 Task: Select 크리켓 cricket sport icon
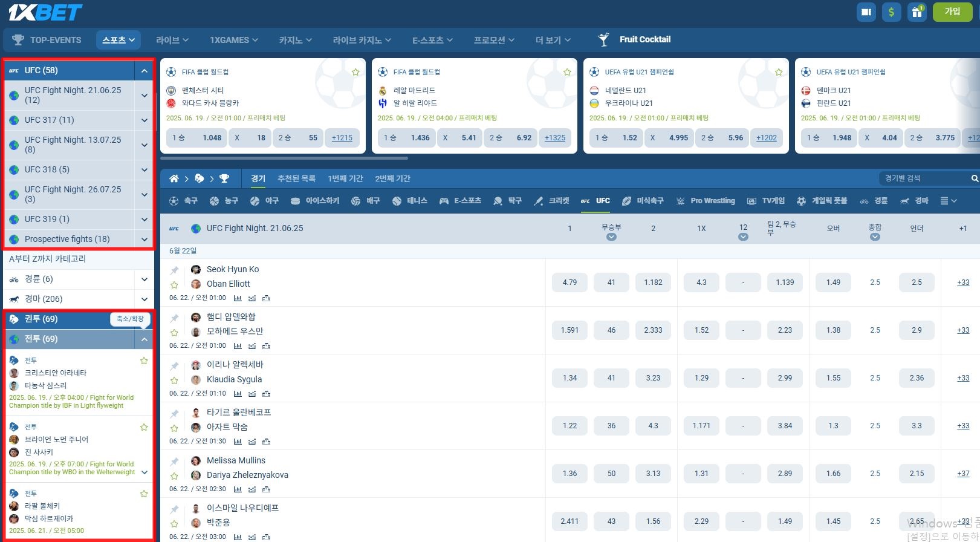coord(551,201)
